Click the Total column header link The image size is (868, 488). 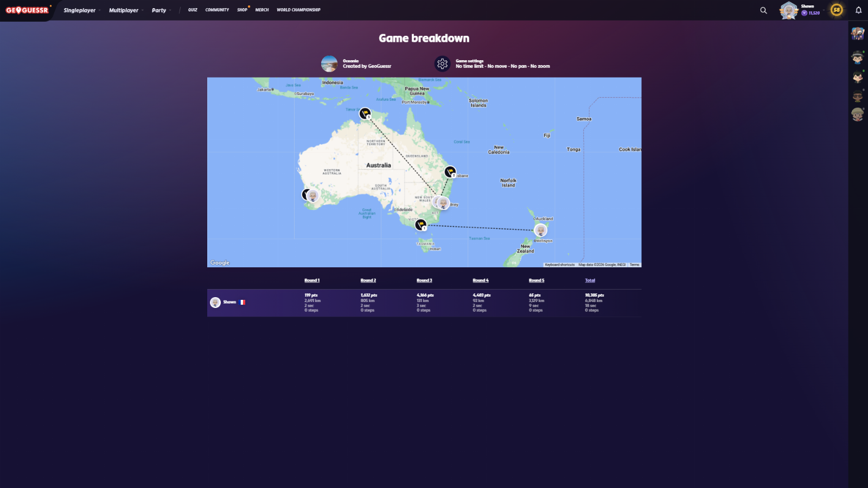pyautogui.click(x=590, y=280)
